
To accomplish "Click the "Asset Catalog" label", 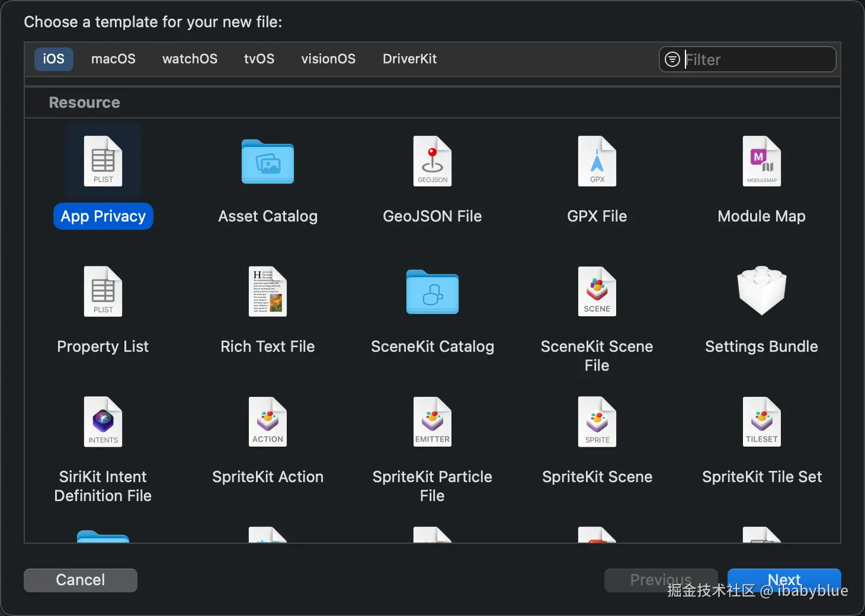I will click(x=268, y=216).
